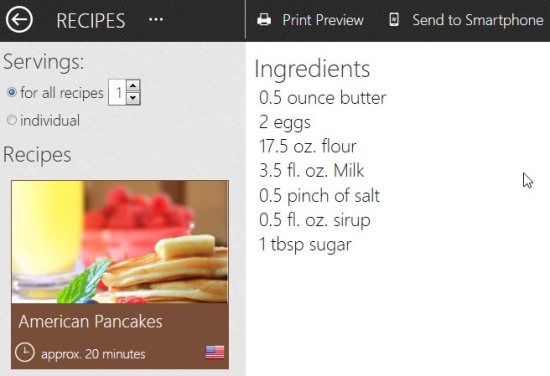This screenshot has height=376, width=550.
Task: Click the 'approx. 20 minutes' duration text
Action: 93,354
